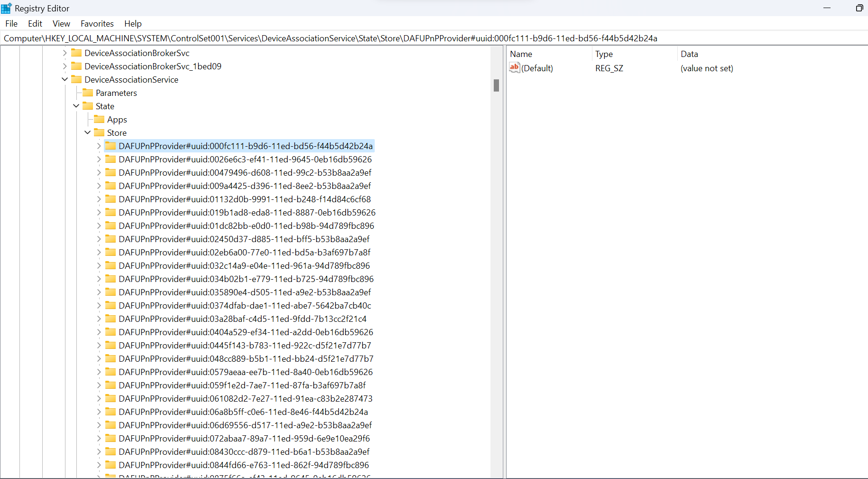Click the registry path address bar
Screen dimensions: 868x479
(x=434, y=38)
